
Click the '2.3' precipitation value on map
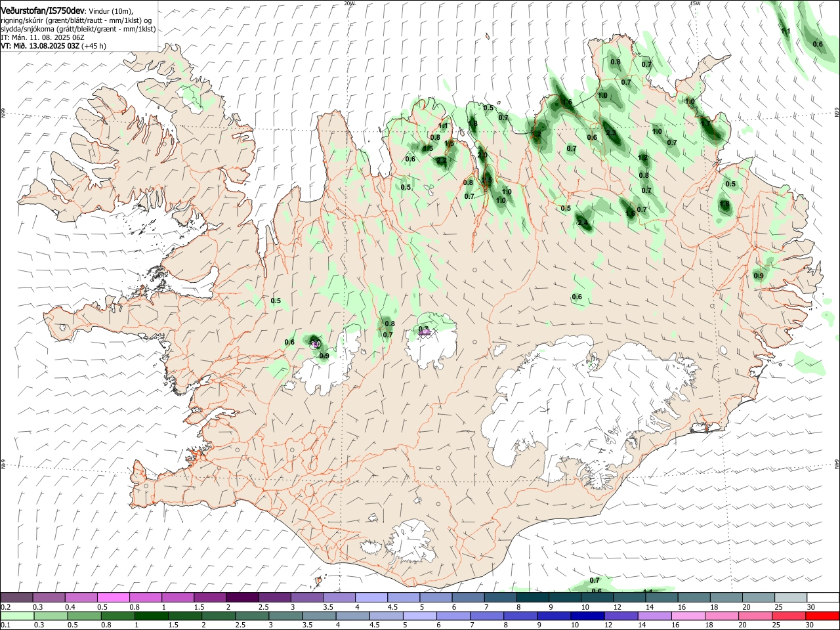tap(611, 133)
